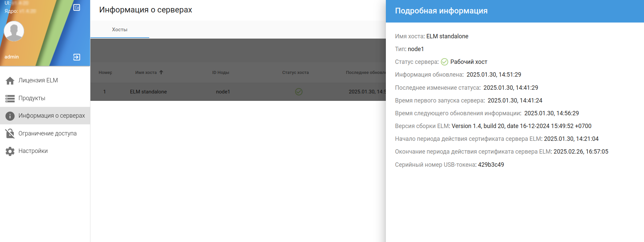Click the Рабочий хост status check icon
644x242 pixels.
click(x=444, y=62)
